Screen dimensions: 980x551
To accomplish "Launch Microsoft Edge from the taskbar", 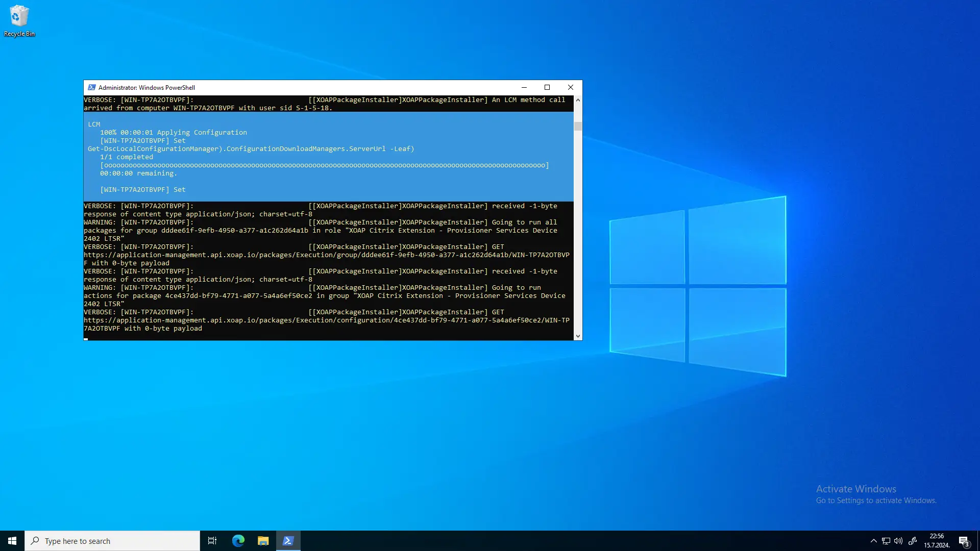I will tap(238, 541).
